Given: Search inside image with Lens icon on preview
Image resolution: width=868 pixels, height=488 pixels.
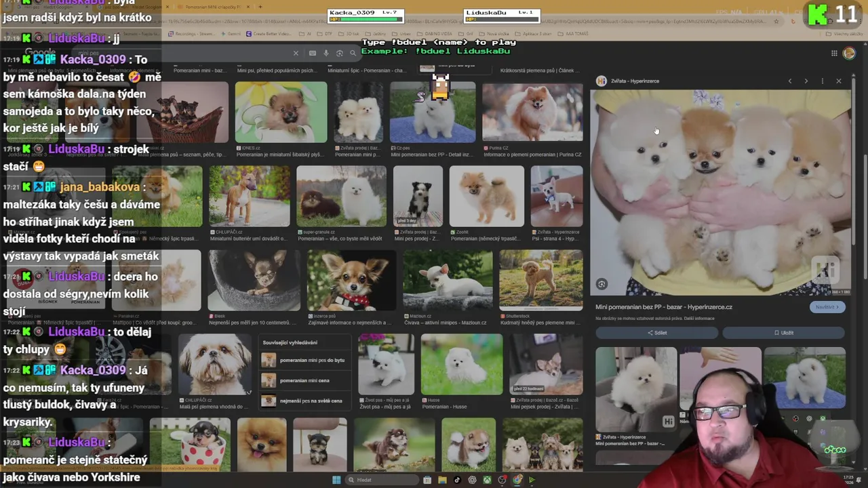Looking at the screenshot, I should coord(601,284).
